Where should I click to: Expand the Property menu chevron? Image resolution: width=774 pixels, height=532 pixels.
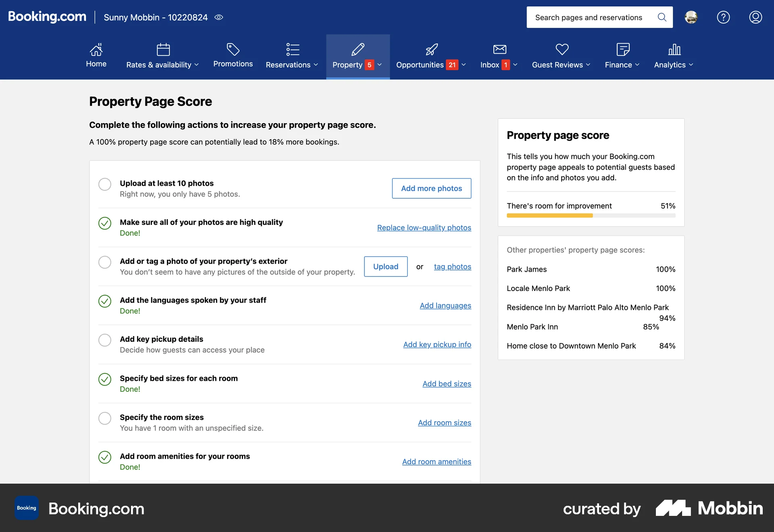coord(380,65)
